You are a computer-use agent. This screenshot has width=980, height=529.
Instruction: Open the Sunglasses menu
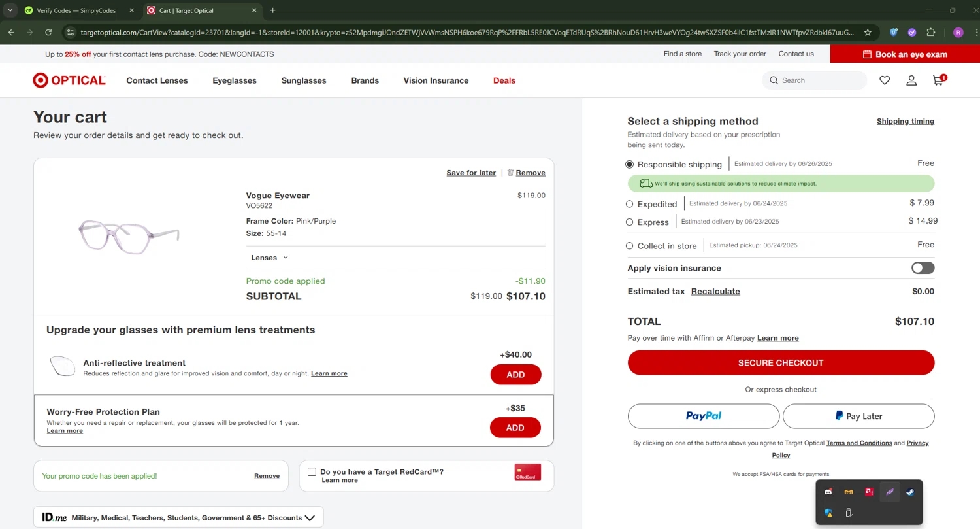(304, 80)
